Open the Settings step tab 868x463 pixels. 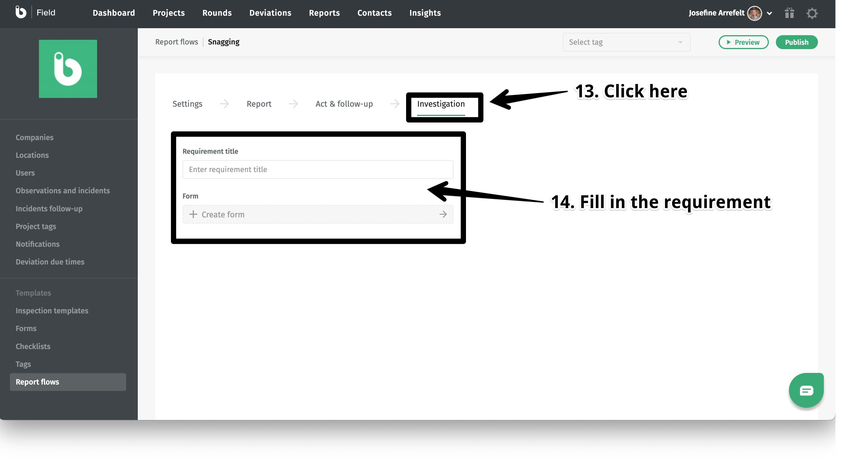(x=187, y=104)
